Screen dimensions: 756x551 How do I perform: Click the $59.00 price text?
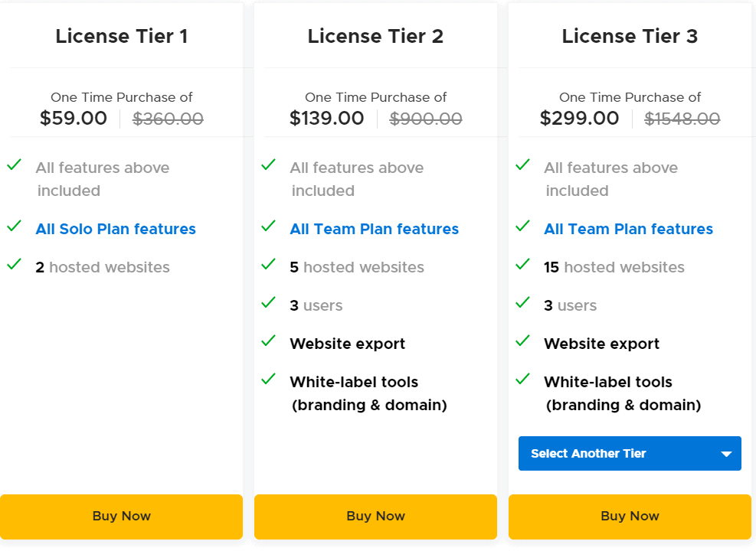tap(74, 119)
